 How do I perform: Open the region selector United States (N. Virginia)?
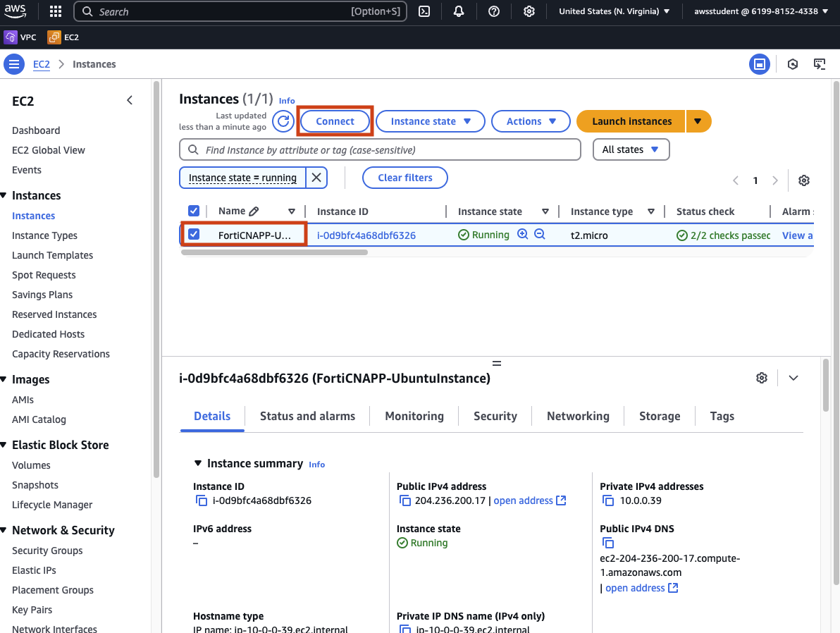614,11
